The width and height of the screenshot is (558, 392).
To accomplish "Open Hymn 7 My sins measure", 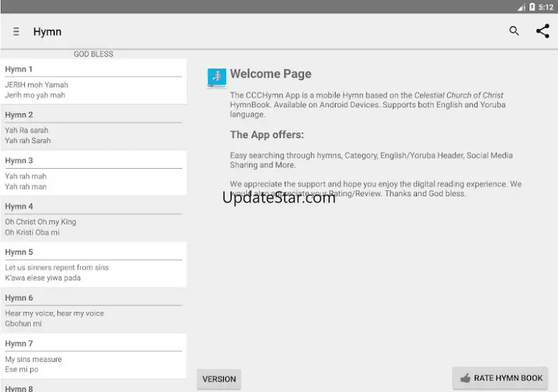I will click(94, 356).
